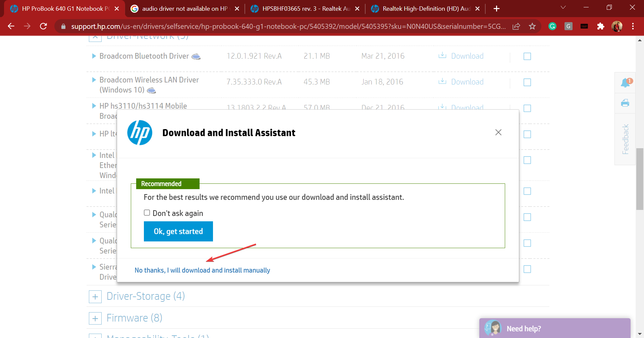Viewport: 644px width, 338px height.
Task: Switch to HPSBHF03665 rev. 3 Realtek tab
Action: pyautogui.click(x=305, y=9)
